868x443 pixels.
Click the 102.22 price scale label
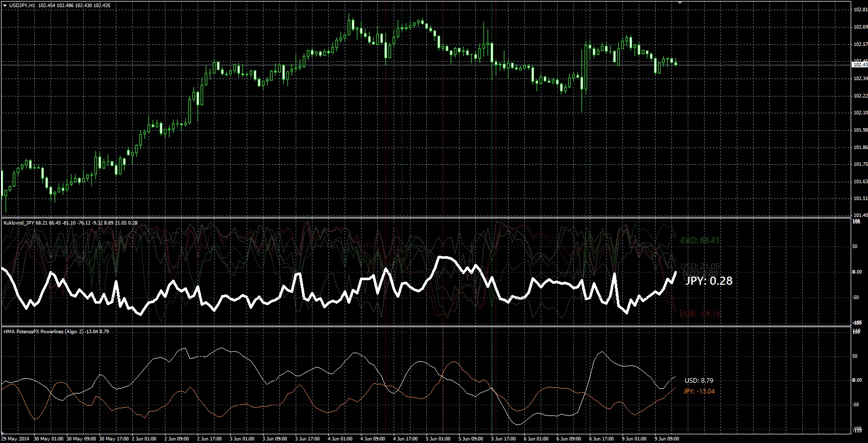pyautogui.click(x=860, y=96)
